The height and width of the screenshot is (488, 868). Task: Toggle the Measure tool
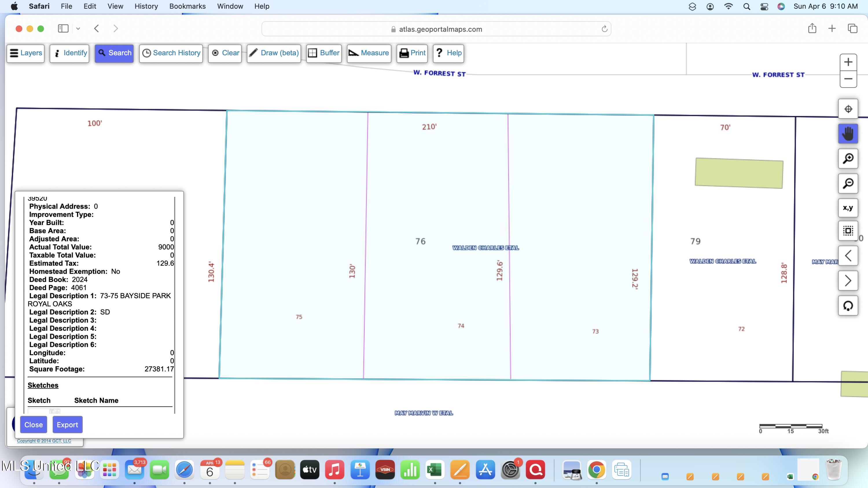click(369, 53)
